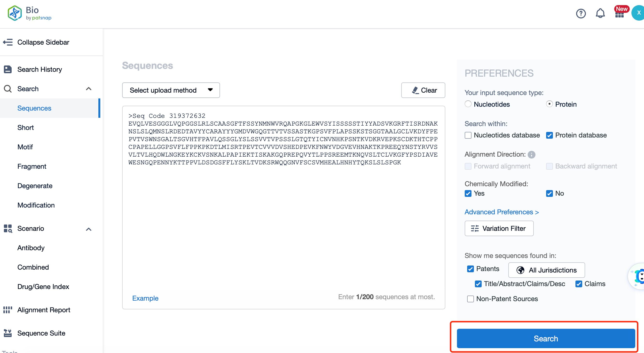The image size is (644, 353).
Task: Click the All Jurisdictions dropdown button
Action: pos(546,270)
